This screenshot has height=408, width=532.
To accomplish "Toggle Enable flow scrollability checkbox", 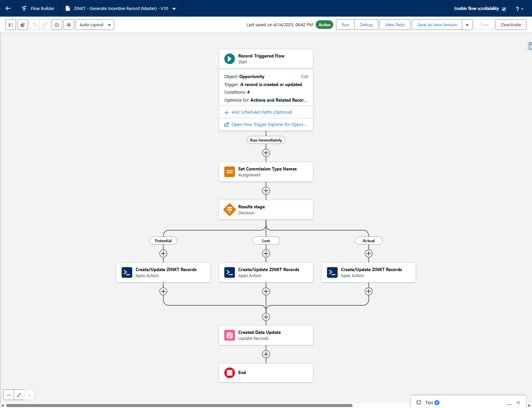I will pos(504,9).
